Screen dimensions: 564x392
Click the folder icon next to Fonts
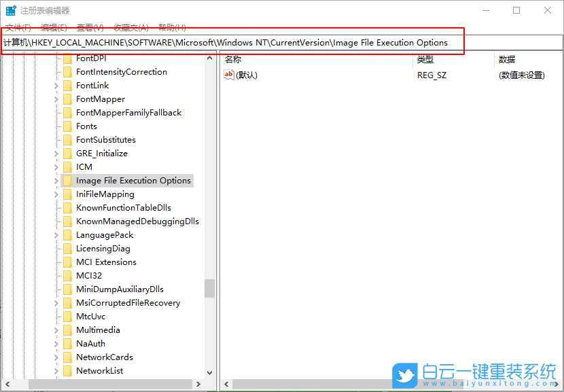pyautogui.click(x=69, y=126)
